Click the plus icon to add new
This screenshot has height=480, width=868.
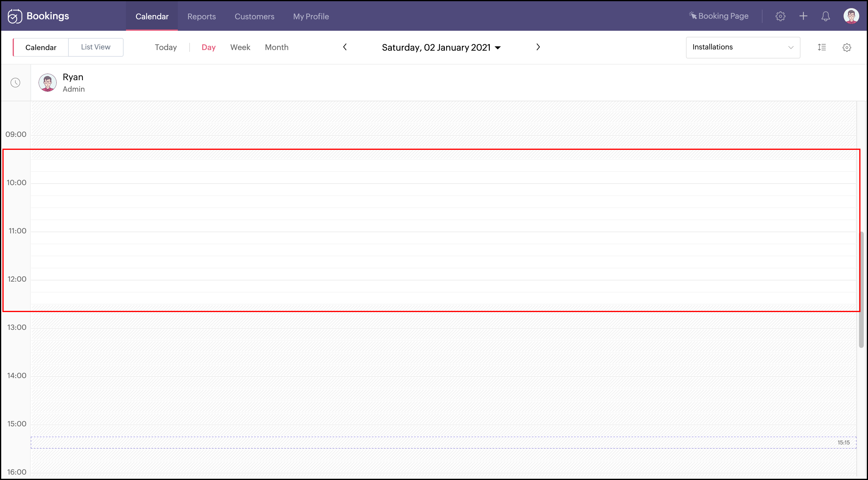(803, 16)
